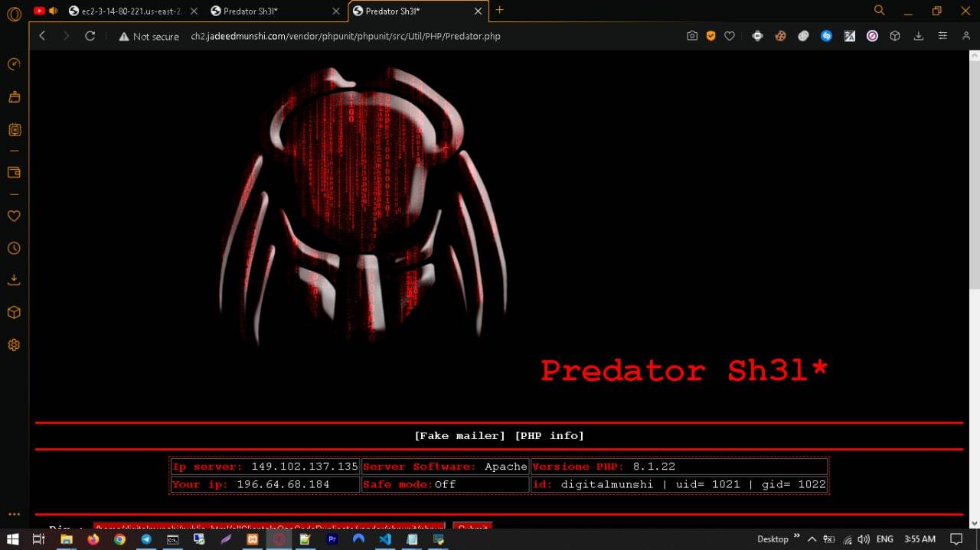Image resolution: width=980 pixels, height=550 pixels.
Task: Open bookmarks heart icon in Opera sidebar
Action: click(14, 216)
